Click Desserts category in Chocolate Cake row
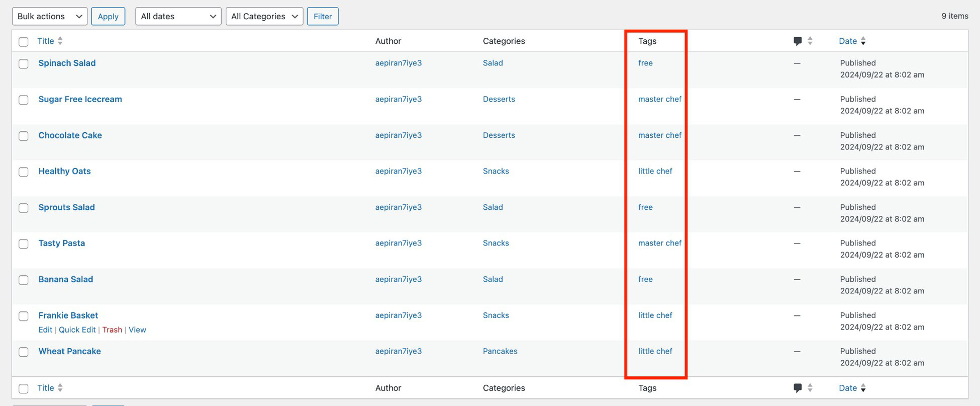Image resolution: width=980 pixels, height=406 pixels. point(499,135)
